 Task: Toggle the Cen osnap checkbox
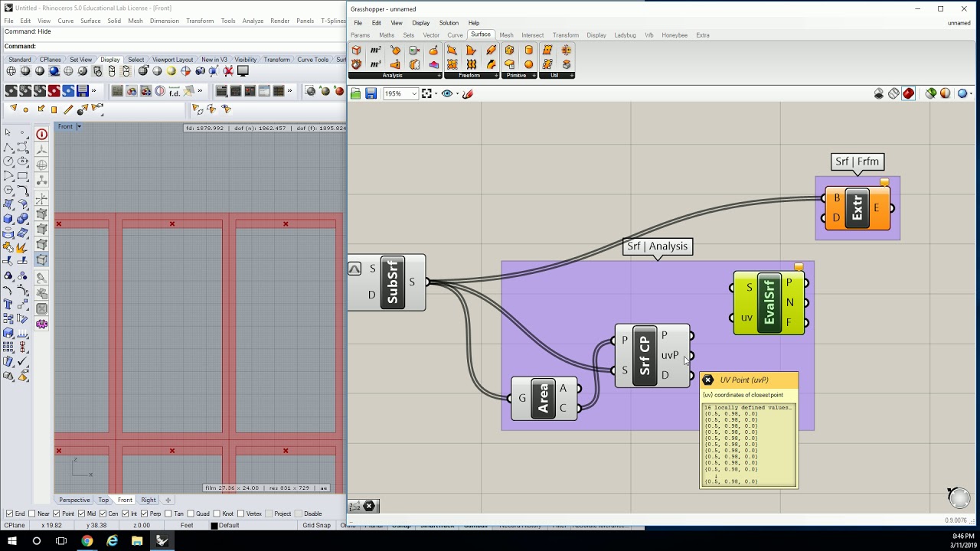tap(103, 514)
